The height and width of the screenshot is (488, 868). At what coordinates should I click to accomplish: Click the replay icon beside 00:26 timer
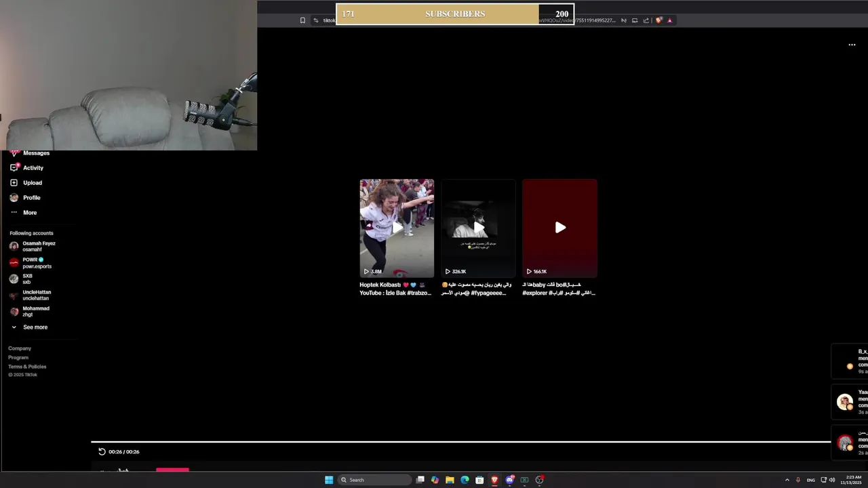click(x=102, y=451)
